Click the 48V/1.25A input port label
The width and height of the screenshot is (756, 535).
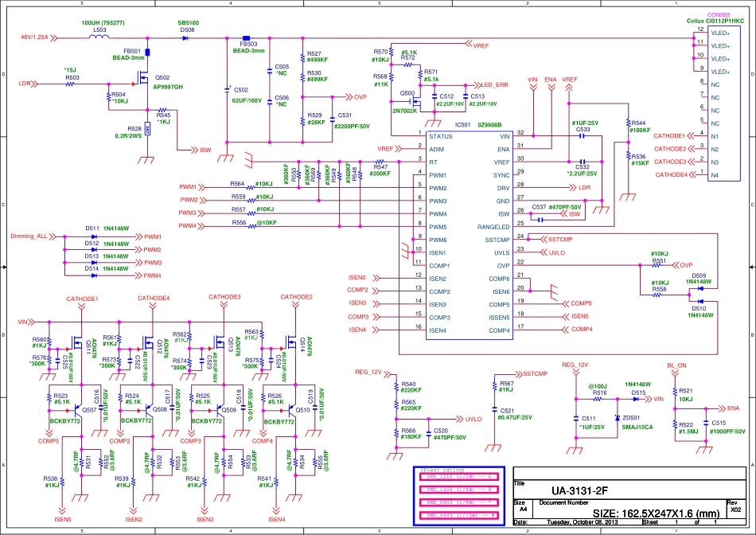[x=34, y=37]
